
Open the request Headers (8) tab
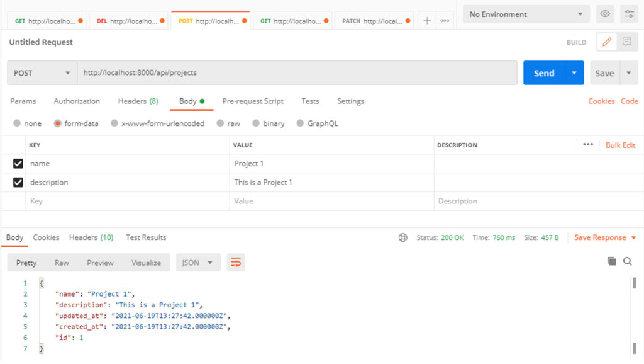138,101
